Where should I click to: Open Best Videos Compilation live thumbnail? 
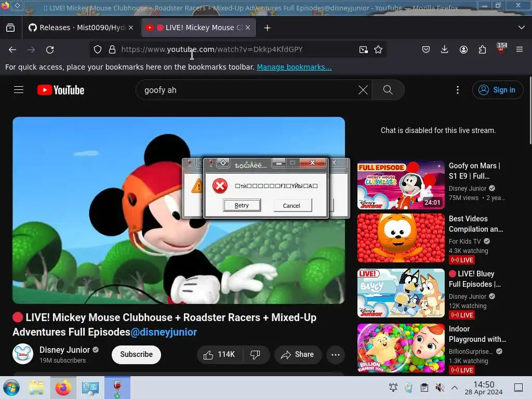coord(401,238)
